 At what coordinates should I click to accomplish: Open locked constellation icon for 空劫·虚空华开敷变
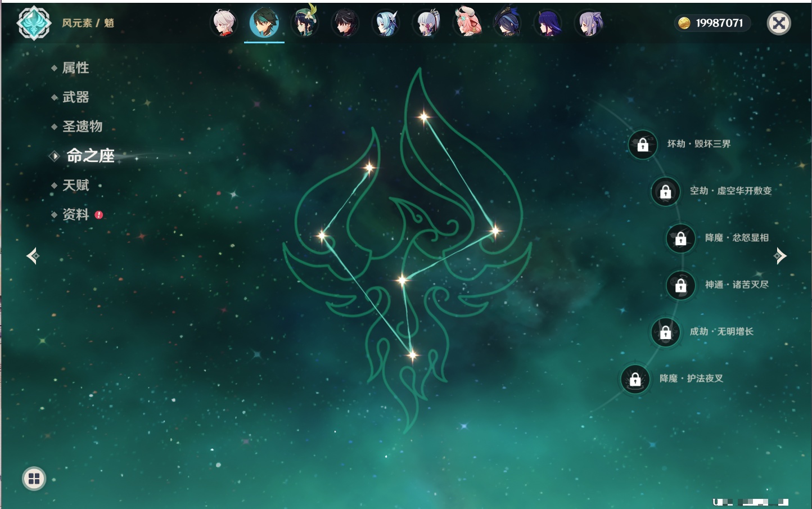pyautogui.click(x=665, y=191)
